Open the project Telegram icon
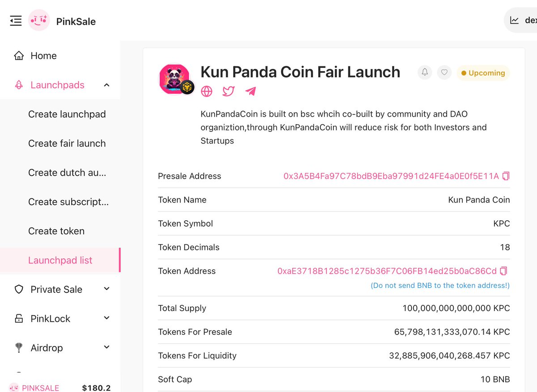 [x=251, y=91]
